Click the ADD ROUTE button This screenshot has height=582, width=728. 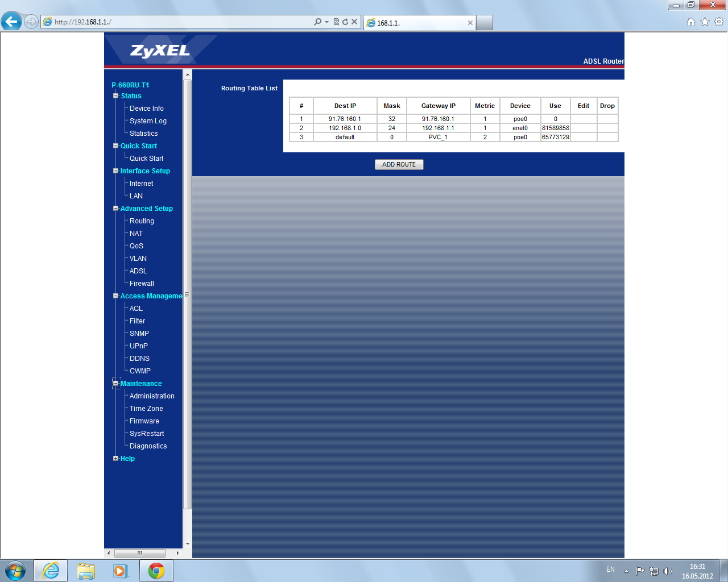399,164
